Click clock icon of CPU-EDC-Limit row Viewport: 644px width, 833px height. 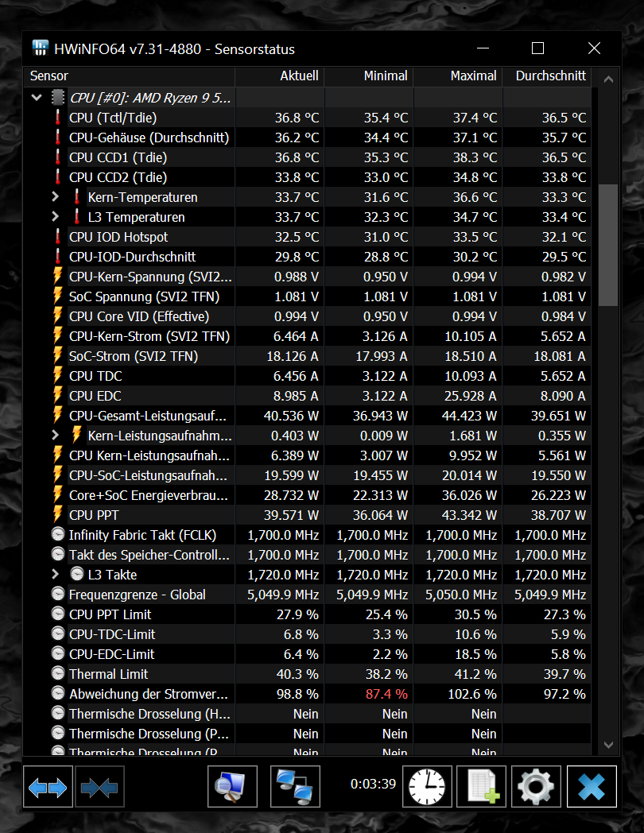click(x=58, y=654)
